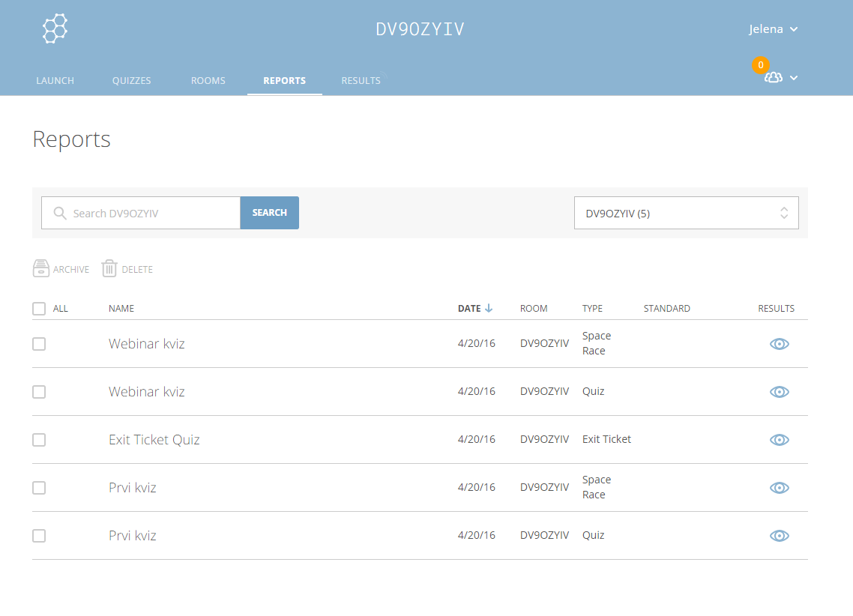View results for Webinar kviz Space Race
Viewport: 853px width, 616px height.
point(780,344)
